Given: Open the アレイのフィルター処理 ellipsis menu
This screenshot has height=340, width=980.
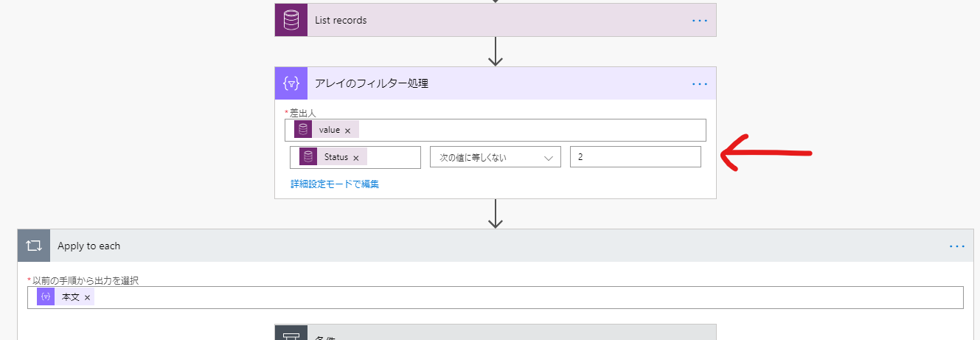Looking at the screenshot, I should coord(700,84).
